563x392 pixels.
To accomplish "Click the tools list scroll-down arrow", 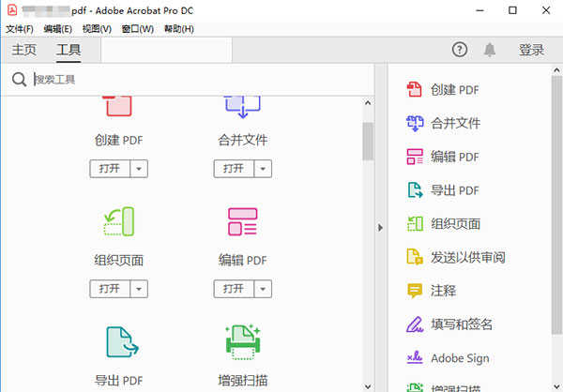I will (x=368, y=386).
